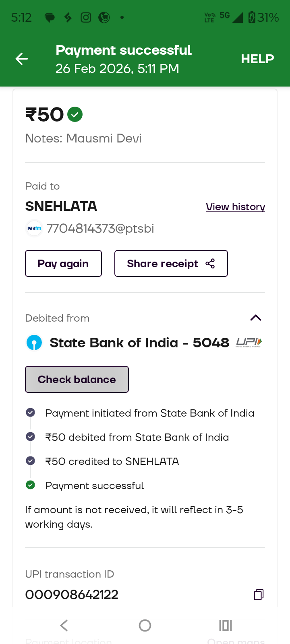Open HELP for this payment

257,59
